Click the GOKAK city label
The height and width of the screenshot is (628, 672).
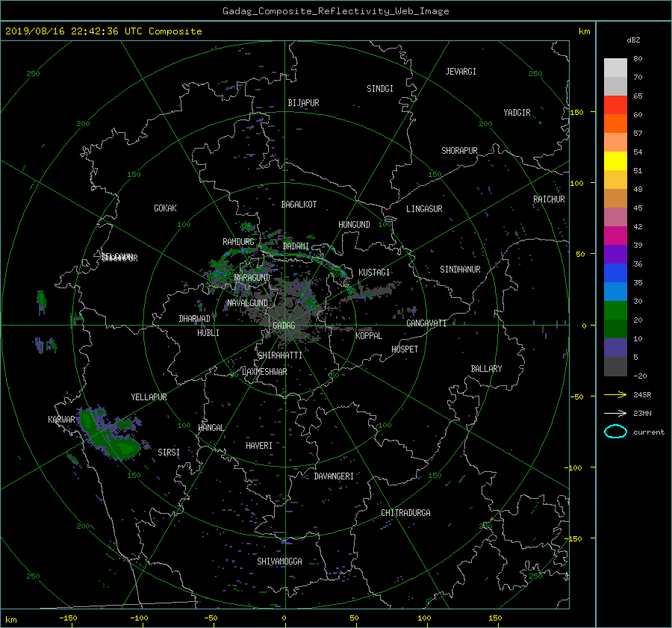pyautogui.click(x=165, y=208)
